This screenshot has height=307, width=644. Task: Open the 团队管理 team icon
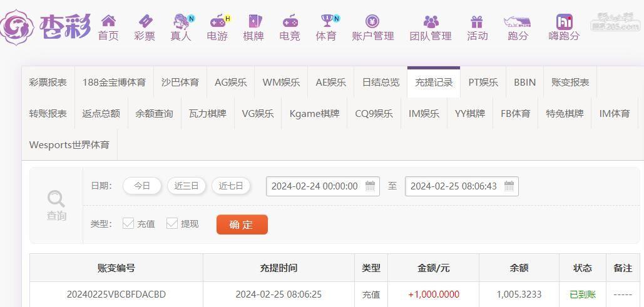tap(431, 22)
